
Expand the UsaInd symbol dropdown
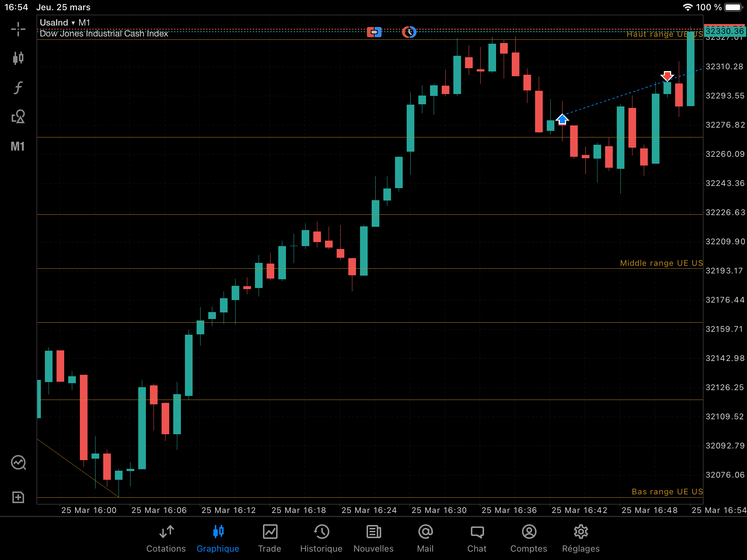tap(57, 23)
